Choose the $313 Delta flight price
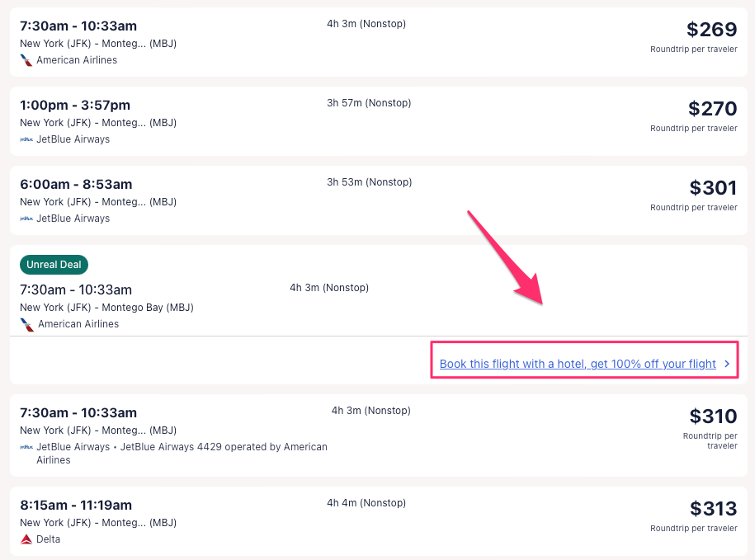755x560 pixels. (x=713, y=509)
